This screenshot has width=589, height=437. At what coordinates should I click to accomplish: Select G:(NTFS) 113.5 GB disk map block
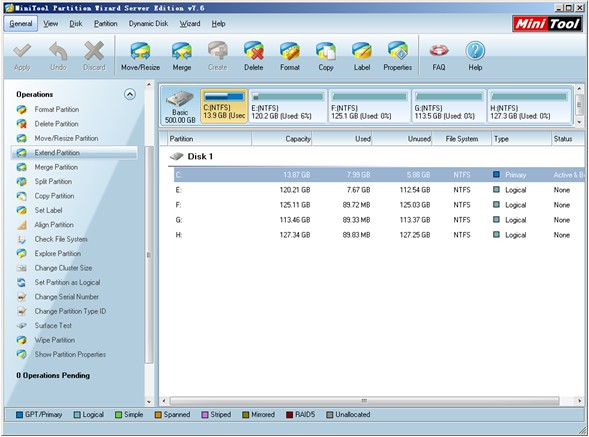[449, 106]
